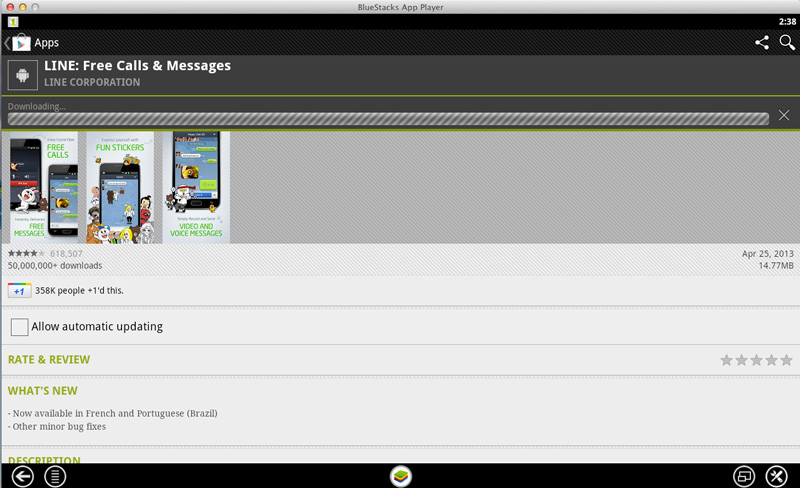Viewport: 800px width, 488px height.
Task: Rate the app two stars
Action: pyautogui.click(x=741, y=360)
